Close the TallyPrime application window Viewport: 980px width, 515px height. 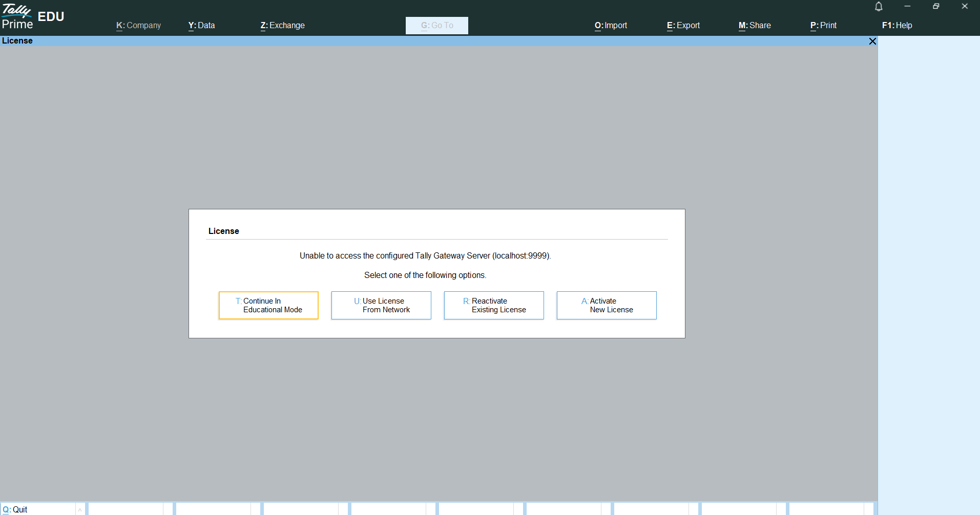(965, 7)
